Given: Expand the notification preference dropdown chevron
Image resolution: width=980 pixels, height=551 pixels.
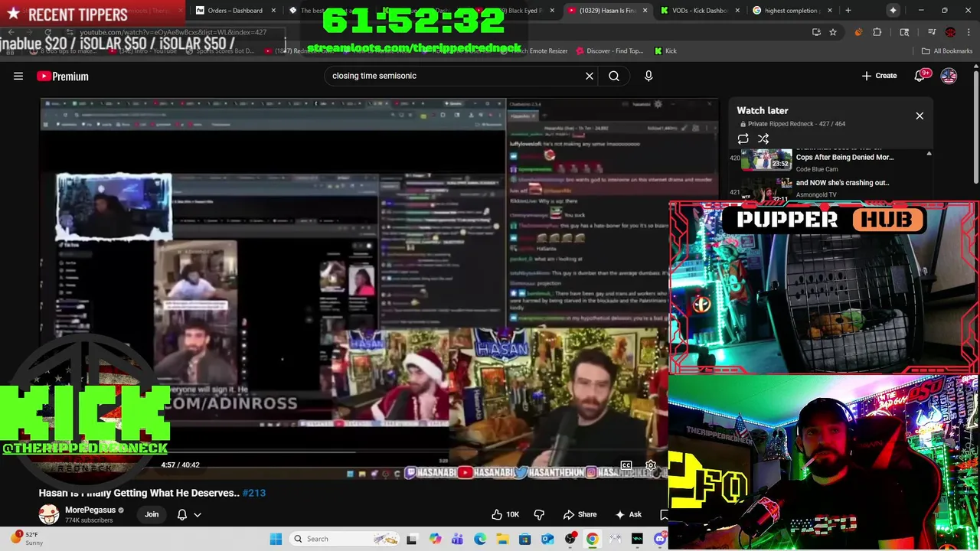Looking at the screenshot, I should click(198, 515).
